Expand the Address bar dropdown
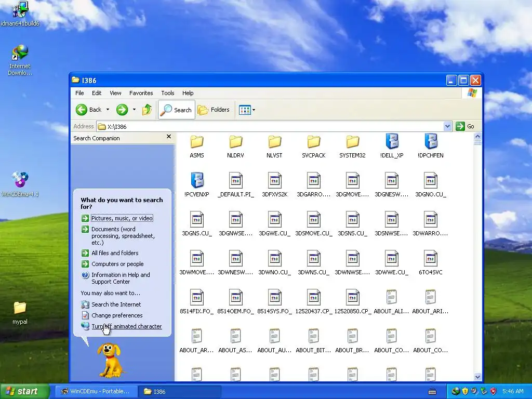Screen dimensions: 532x399 click(x=447, y=126)
